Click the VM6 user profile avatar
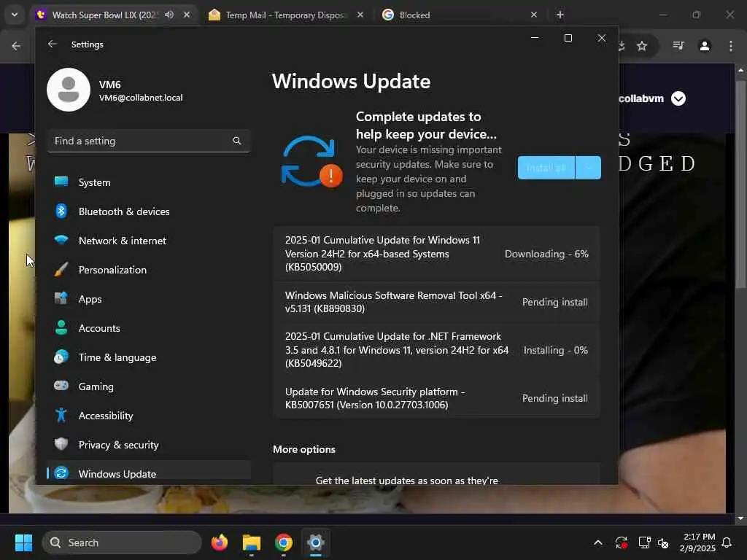 69,90
